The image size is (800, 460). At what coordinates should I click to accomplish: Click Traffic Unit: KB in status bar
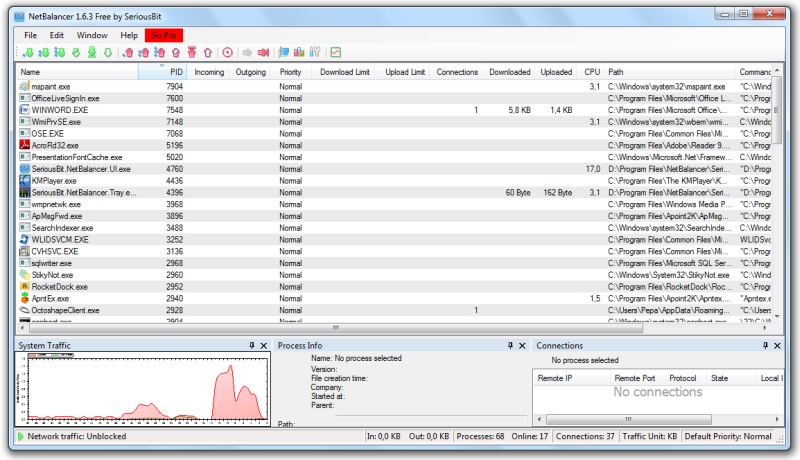tap(649, 437)
